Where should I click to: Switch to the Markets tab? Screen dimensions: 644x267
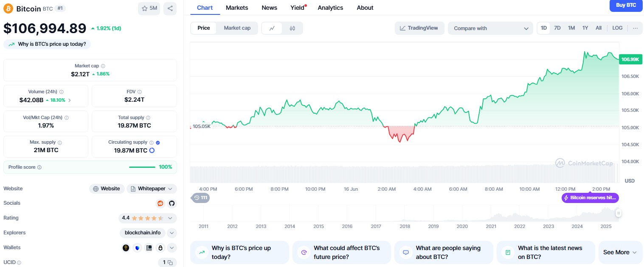(237, 8)
